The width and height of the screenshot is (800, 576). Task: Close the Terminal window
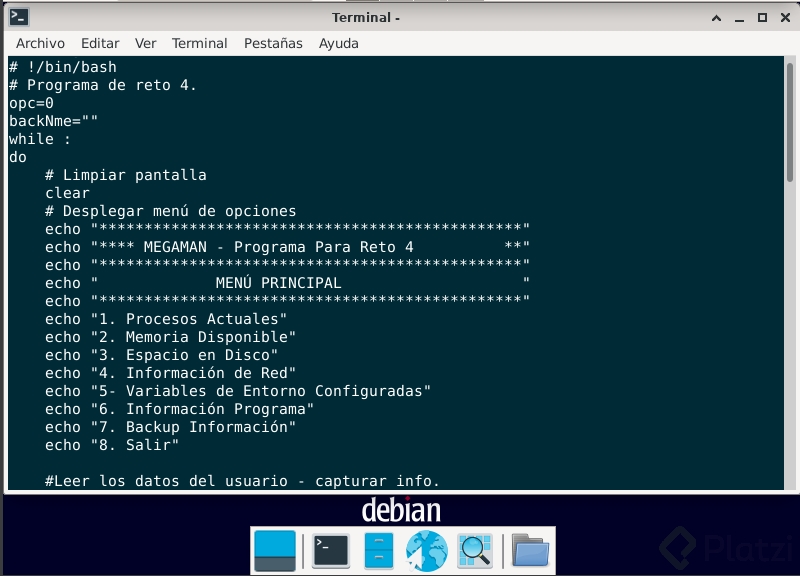[x=786, y=18]
